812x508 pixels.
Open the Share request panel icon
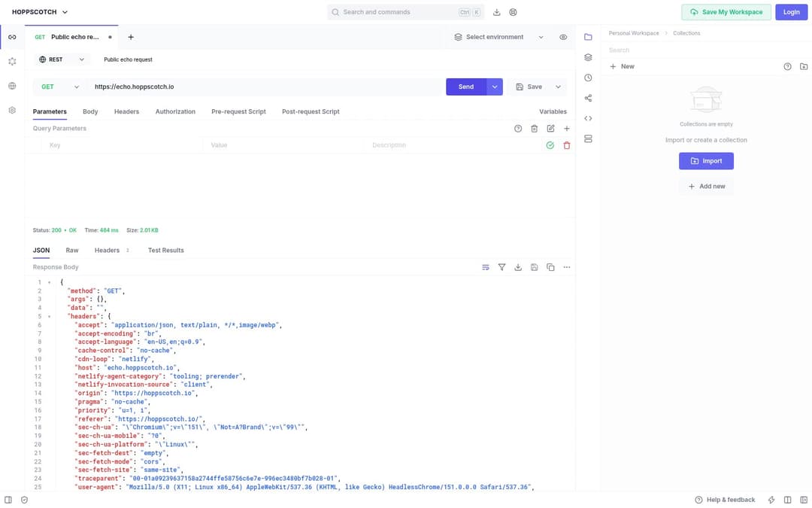point(588,98)
